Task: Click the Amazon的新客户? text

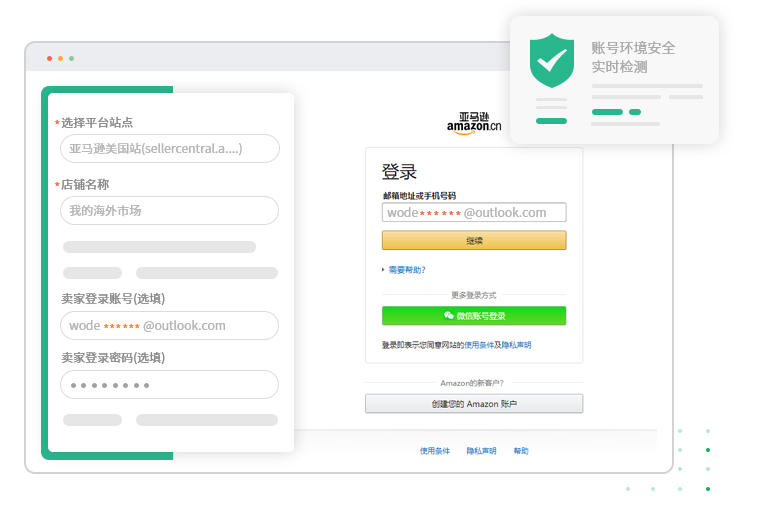Action: point(472,383)
